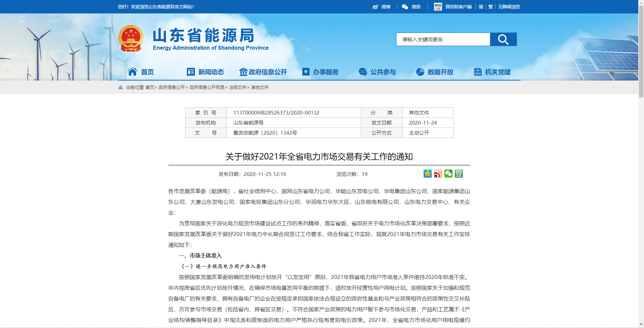Share article via WeChat icon
Viewport: 644px width, 328px height.
[x=448, y=174]
